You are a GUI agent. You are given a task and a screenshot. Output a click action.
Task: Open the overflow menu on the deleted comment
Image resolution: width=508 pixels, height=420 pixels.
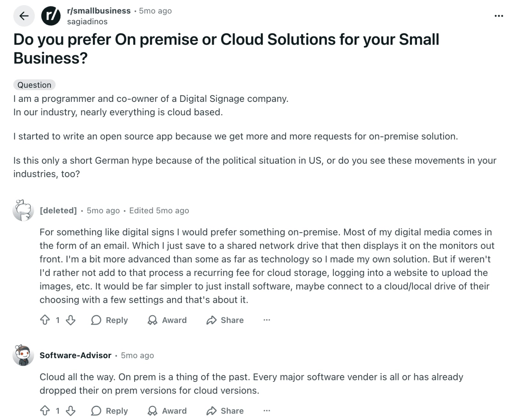pos(267,320)
